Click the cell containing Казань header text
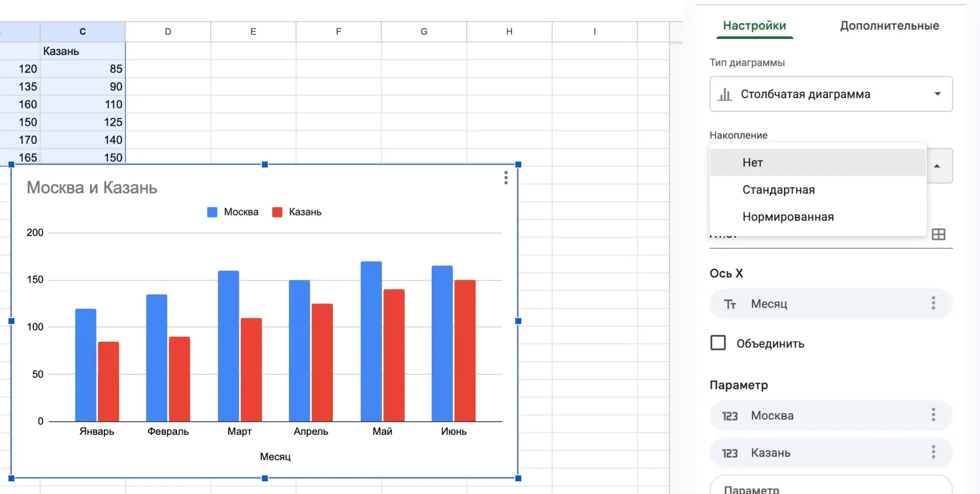 83,51
